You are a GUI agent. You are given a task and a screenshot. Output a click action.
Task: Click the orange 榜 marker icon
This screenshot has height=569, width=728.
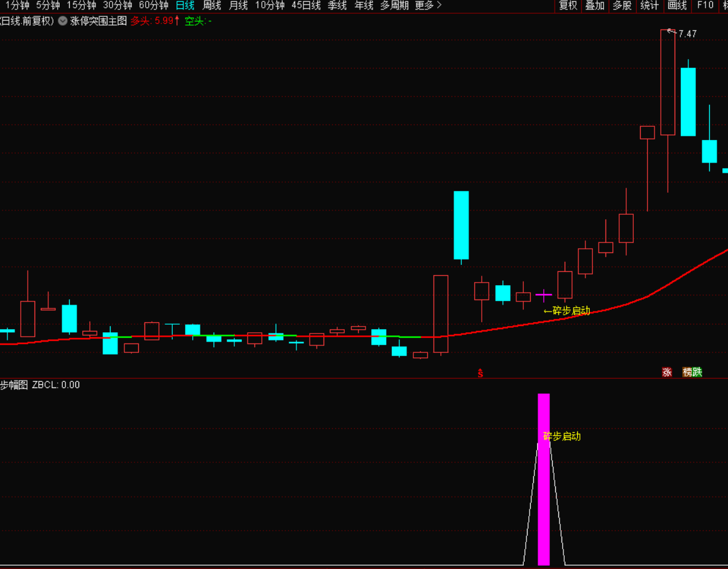[x=687, y=372]
